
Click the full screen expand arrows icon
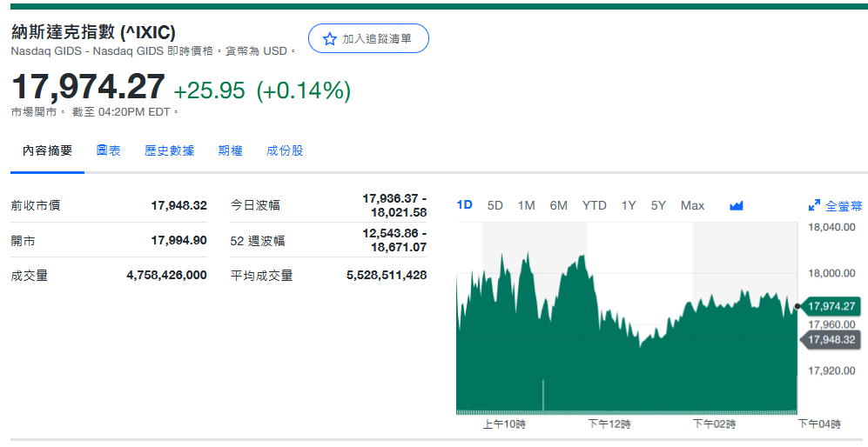(x=814, y=206)
